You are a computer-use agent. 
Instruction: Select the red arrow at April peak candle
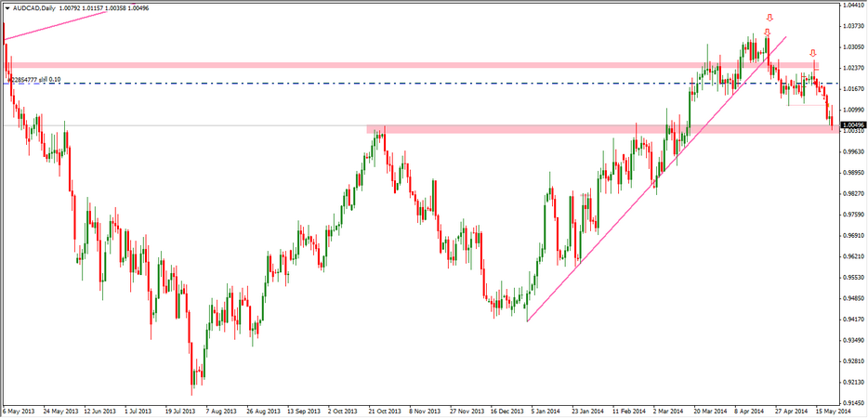pyautogui.click(x=767, y=33)
